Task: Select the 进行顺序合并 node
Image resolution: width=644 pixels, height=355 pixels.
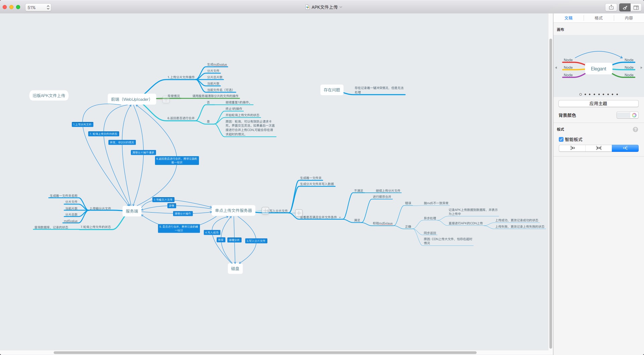Action: pyautogui.click(x=382, y=197)
